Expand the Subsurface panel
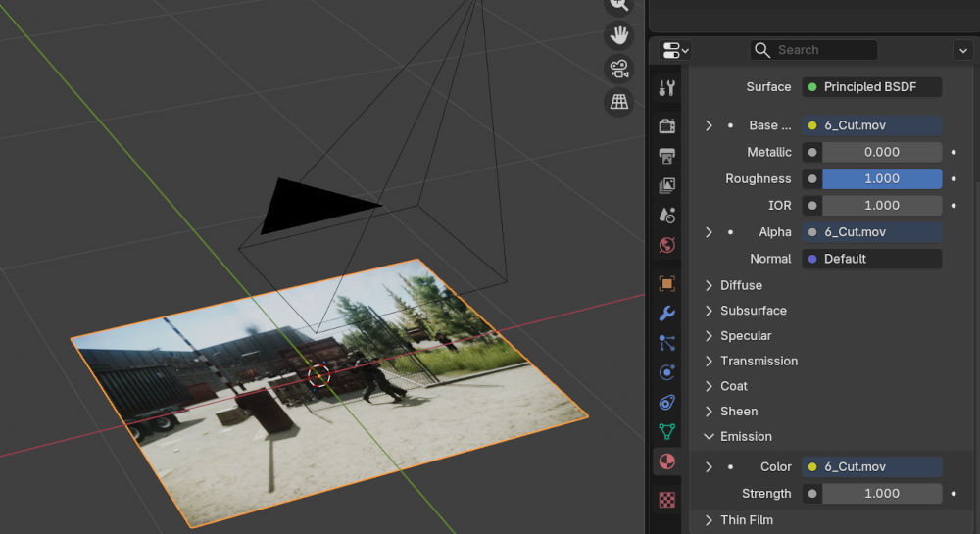The image size is (980, 534). click(x=752, y=311)
